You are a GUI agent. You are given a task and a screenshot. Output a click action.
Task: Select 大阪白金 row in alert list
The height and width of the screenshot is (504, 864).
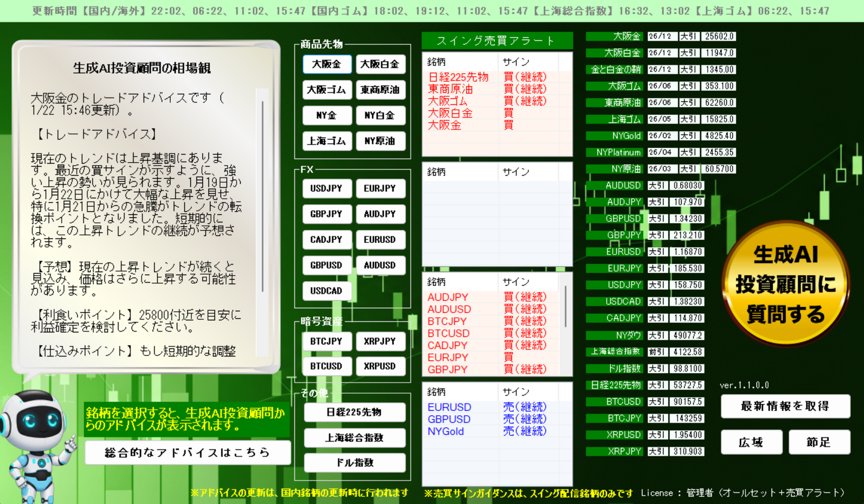pyautogui.click(x=497, y=113)
